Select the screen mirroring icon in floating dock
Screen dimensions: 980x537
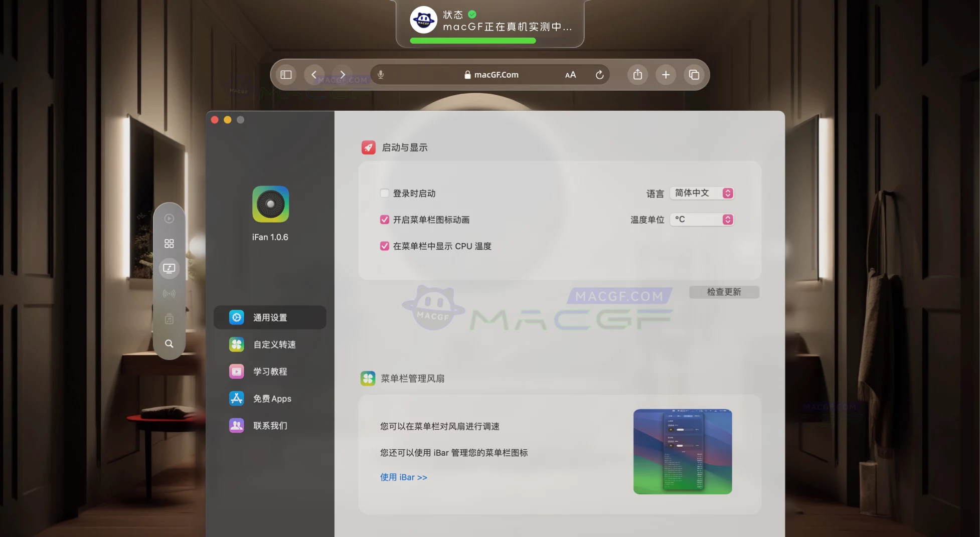pyautogui.click(x=169, y=268)
